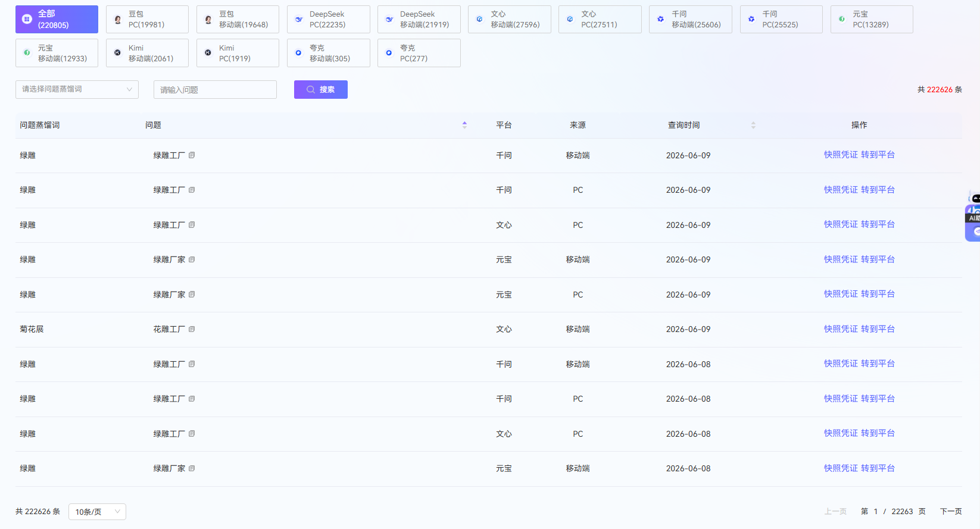Image resolution: width=980 pixels, height=529 pixels.
Task: Sort table by 查询时间 column arrows
Action: tap(753, 125)
